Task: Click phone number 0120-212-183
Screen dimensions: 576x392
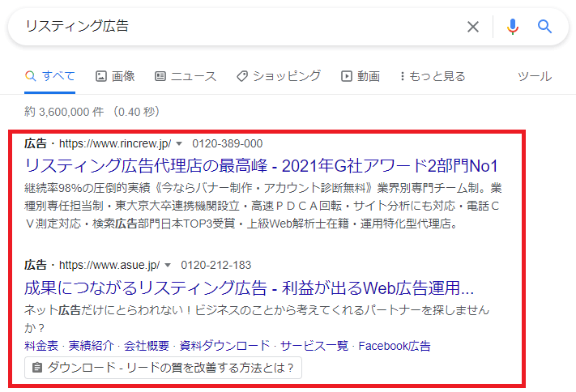Action: [216, 266]
